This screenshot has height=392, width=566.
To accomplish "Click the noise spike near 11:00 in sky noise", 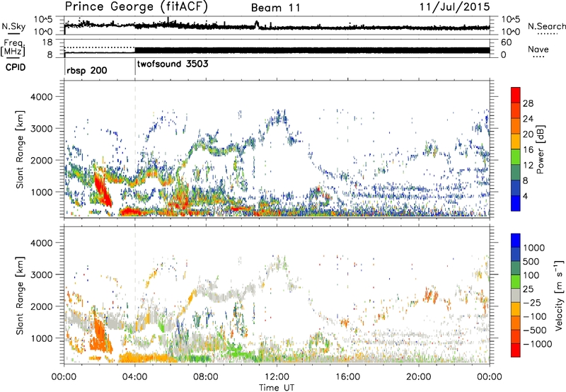I will coord(257,24).
